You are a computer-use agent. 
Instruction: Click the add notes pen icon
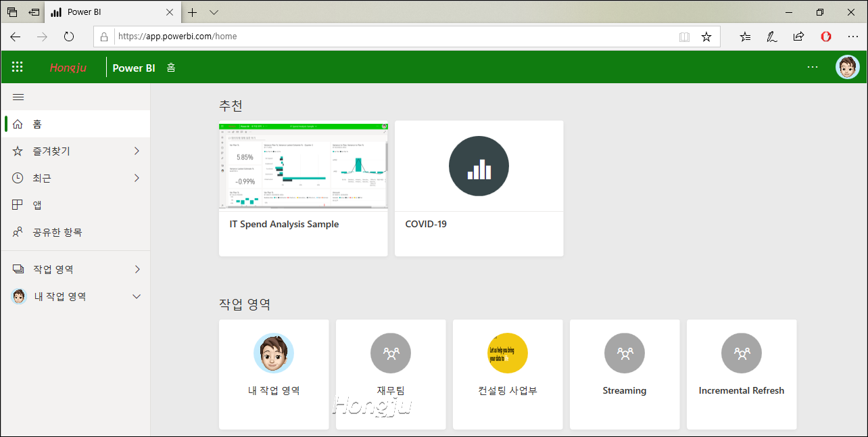tap(771, 37)
